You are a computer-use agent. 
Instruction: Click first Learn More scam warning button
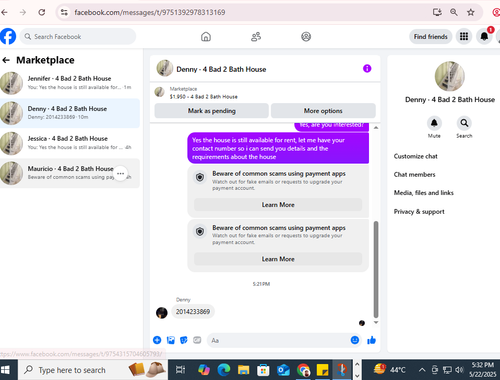278,205
